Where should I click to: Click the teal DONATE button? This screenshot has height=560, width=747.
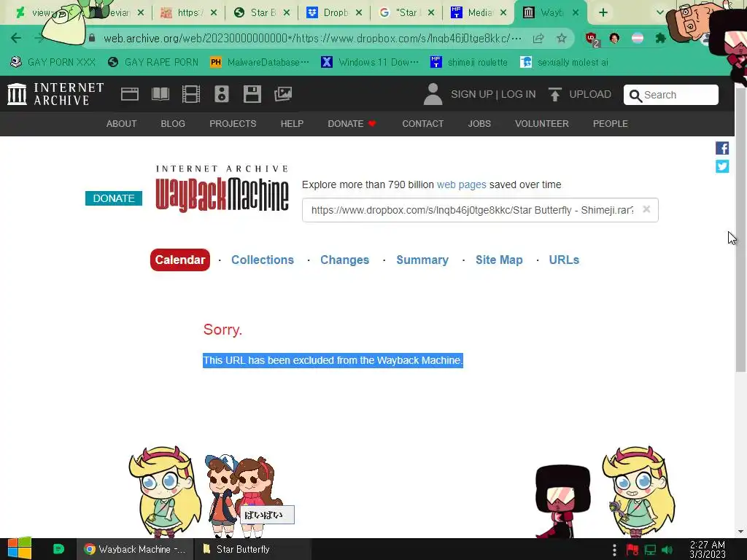[114, 198]
